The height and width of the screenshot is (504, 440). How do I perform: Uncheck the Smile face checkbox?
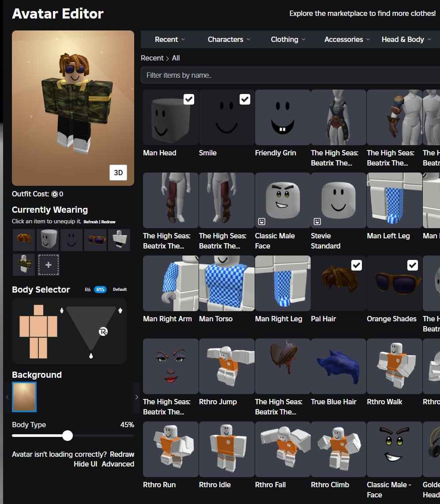tap(245, 99)
